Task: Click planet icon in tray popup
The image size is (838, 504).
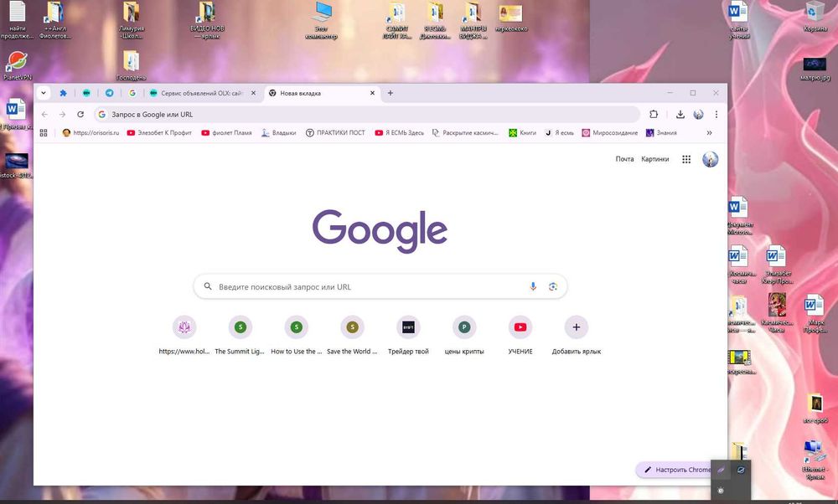Action: click(741, 470)
